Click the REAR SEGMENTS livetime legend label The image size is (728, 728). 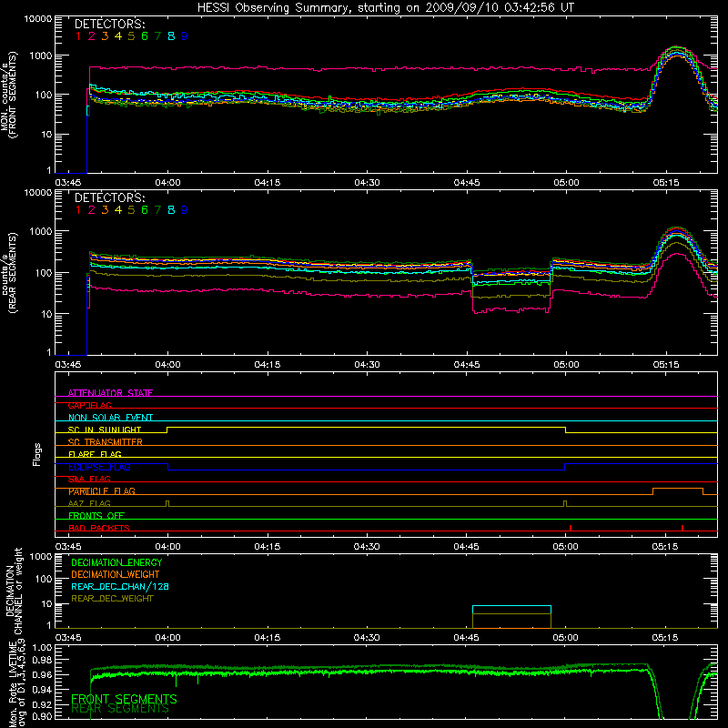[120, 709]
